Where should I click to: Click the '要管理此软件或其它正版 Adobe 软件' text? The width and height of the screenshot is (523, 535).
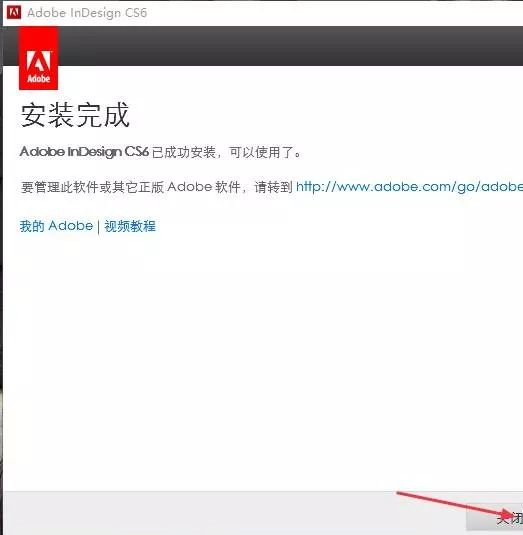click(131, 187)
